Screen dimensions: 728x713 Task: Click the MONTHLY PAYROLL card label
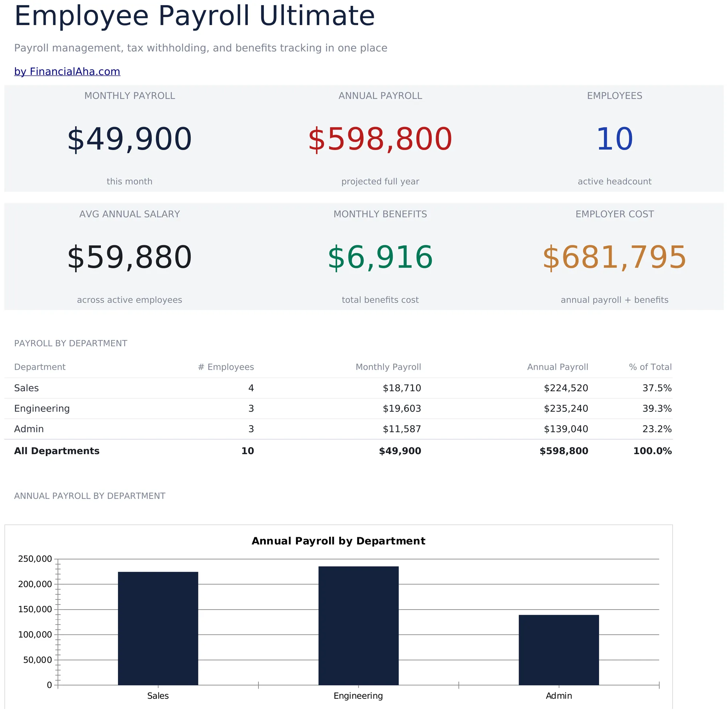[130, 96]
